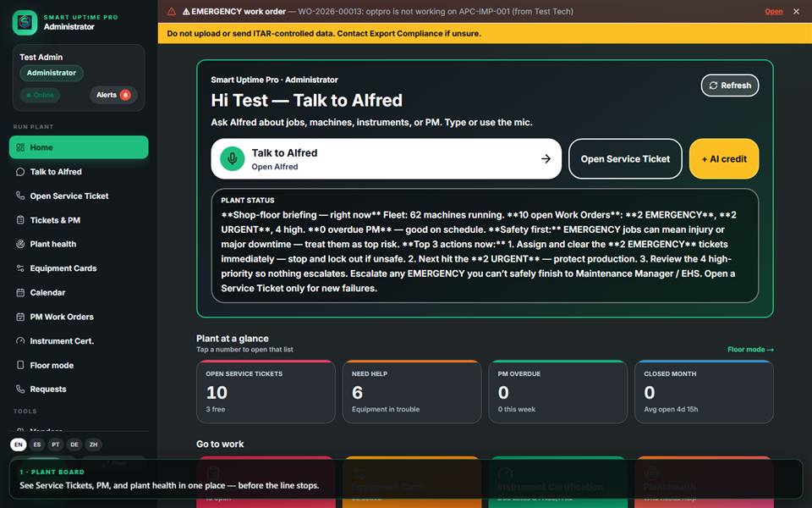Click the Plant health sidebar icon
Screen dimensions: 812x508
pyautogui.click(x=20, y=244)
